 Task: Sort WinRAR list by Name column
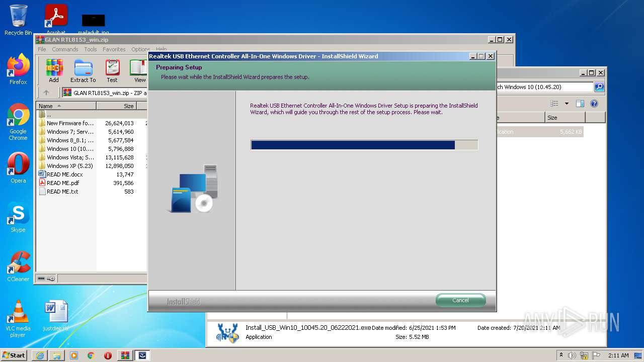[66, 106]
